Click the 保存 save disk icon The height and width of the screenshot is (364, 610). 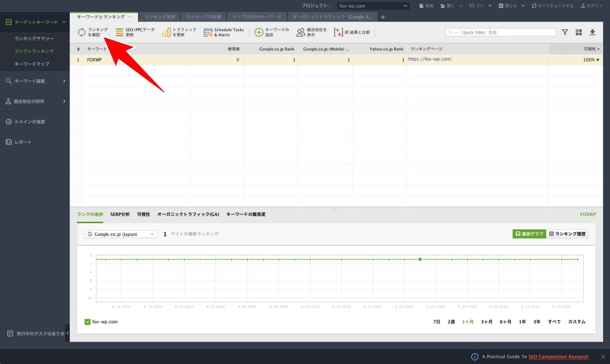click(x=472, y=6)
